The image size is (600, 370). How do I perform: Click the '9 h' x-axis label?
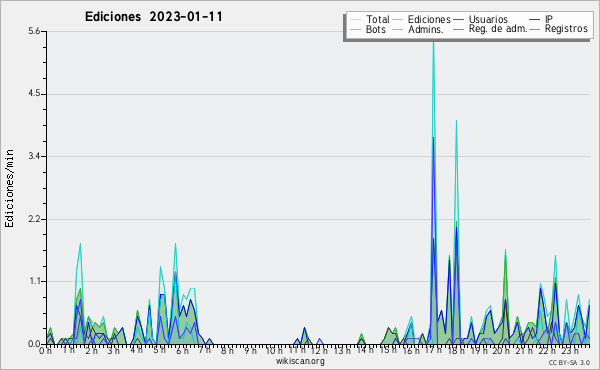tap(251, 350)
